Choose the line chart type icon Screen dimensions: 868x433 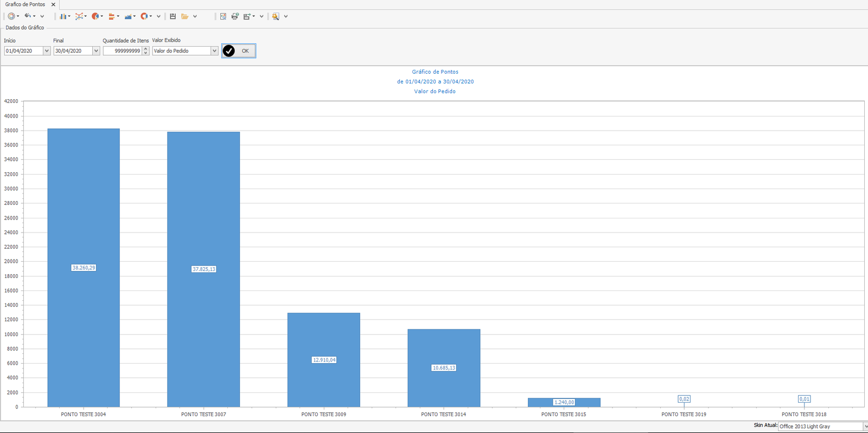coord(79,16)
